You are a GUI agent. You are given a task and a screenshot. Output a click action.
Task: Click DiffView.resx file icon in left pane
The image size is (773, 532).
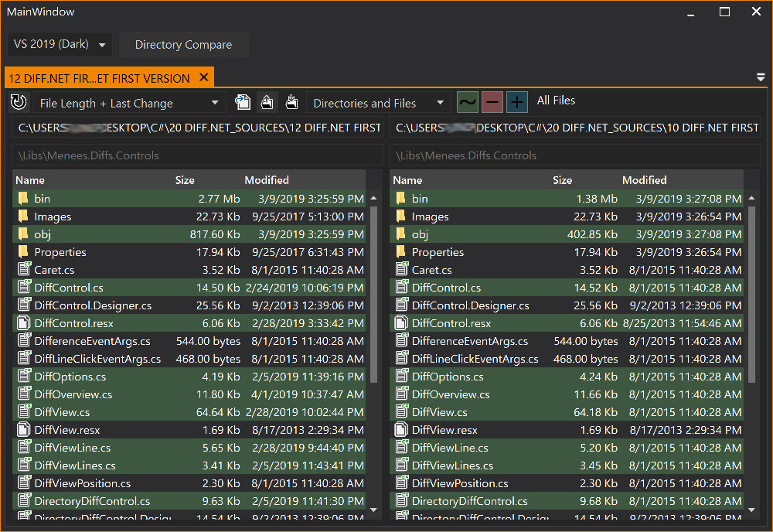[23, 429]
